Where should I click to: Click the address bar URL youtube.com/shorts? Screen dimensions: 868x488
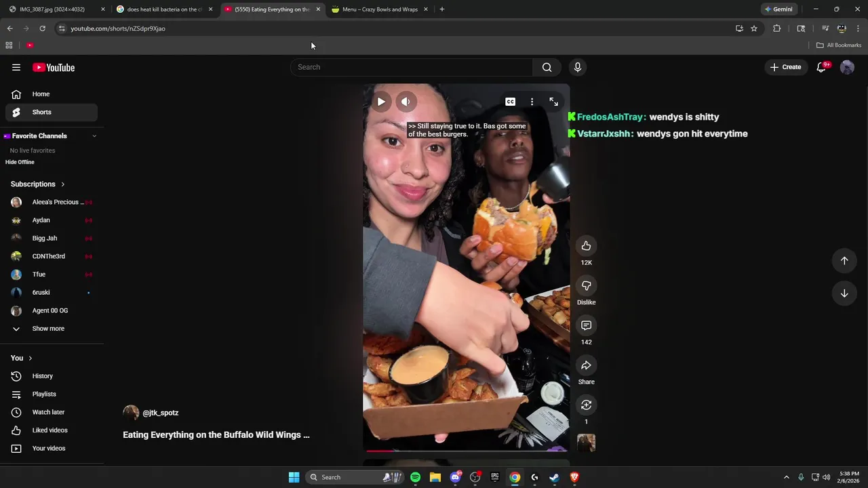pos(118,28)
